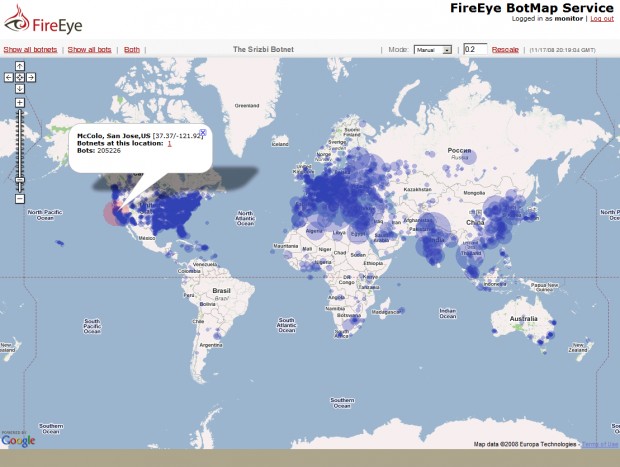Click the North Atlantic Ocean label
Screen dimensions: 620x467
point(245,218)
